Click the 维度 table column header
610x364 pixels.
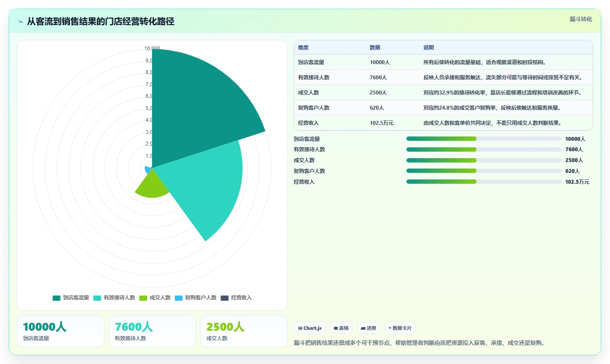pyautogui.click(x=303, y=48)
